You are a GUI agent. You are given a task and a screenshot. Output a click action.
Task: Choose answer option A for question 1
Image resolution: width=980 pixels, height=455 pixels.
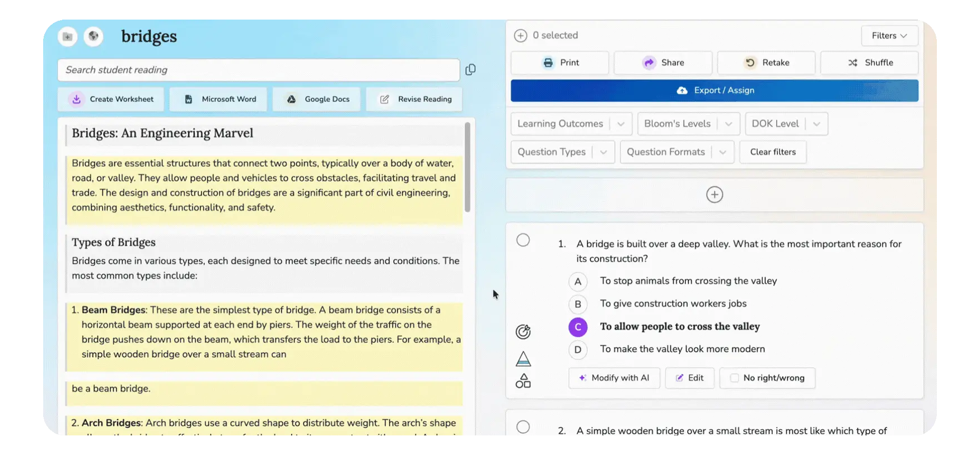[577, 282]
